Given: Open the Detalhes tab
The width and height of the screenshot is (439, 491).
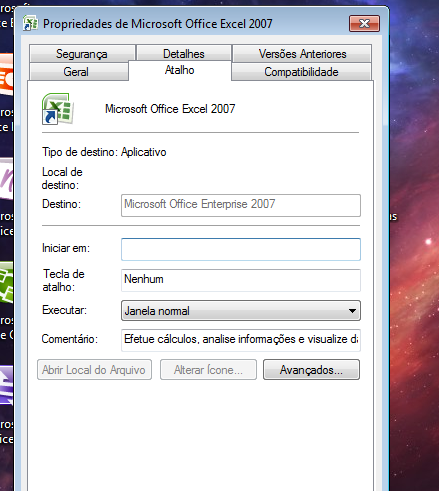Looking at the screenshot, I should pyautogui.click(x=184, y=54).
